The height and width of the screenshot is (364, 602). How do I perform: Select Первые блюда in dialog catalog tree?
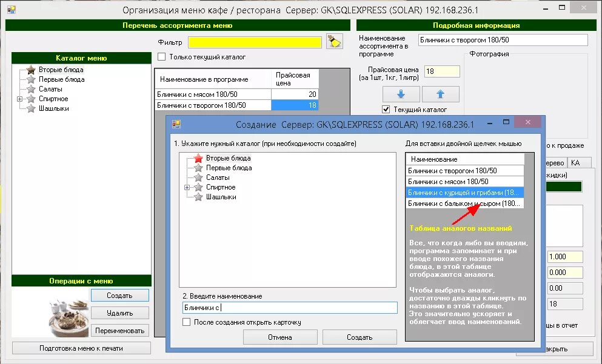point(229,168)
